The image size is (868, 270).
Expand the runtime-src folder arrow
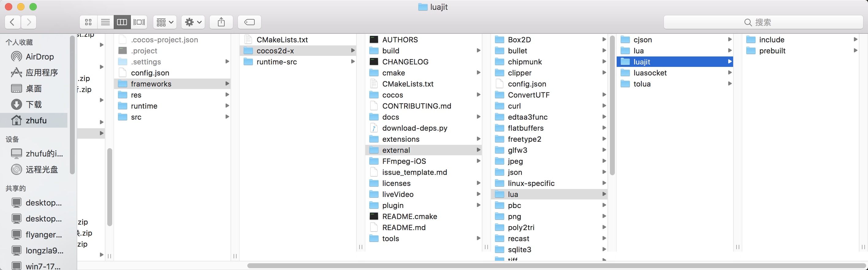[x=353, y=62]
